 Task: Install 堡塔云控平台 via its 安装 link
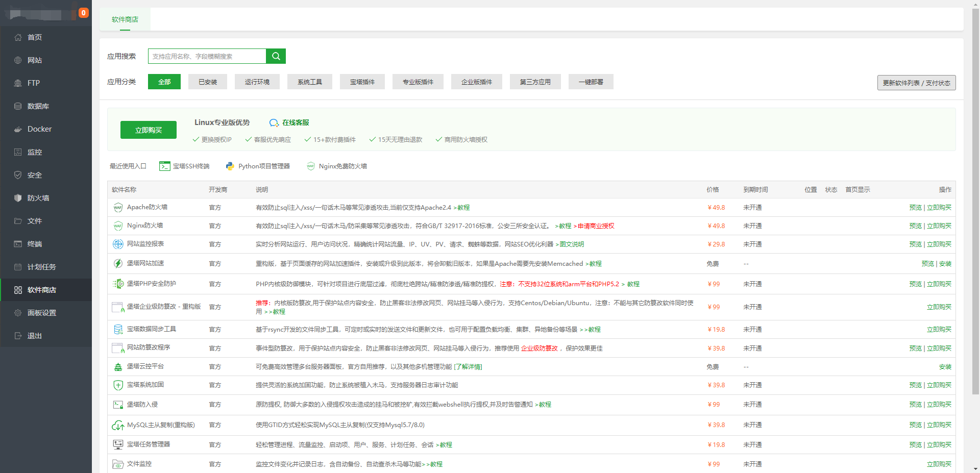(x=945, y=366)
